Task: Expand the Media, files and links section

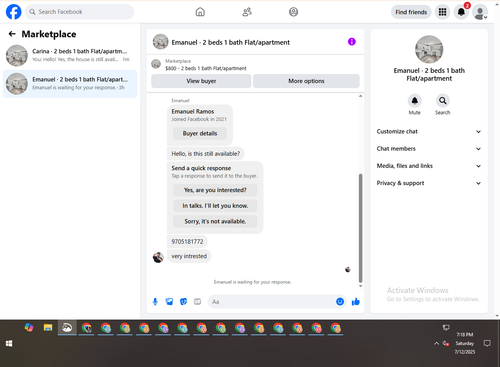Action: 429,166
